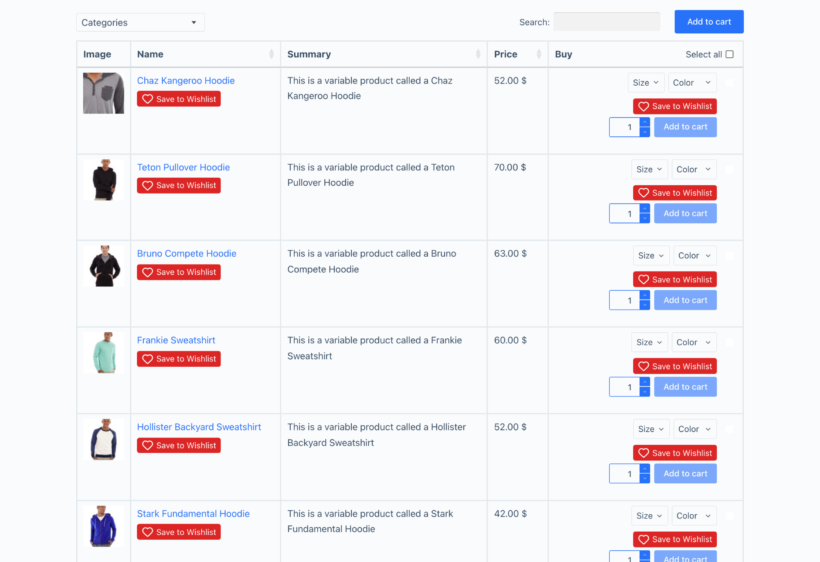The width and height of the screenshot is (820, 562).
Task: Open Size dropdown for Teton Pullover Hoodie
Action: tap(649, 169)
